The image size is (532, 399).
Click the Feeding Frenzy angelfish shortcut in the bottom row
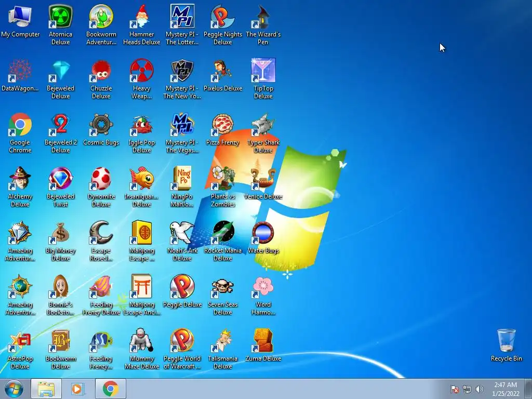(101, 340)
